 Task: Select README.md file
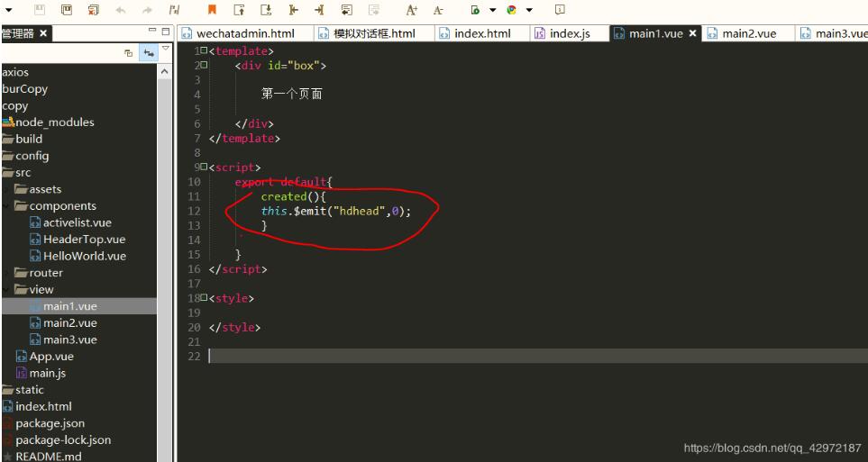[48, 457]
